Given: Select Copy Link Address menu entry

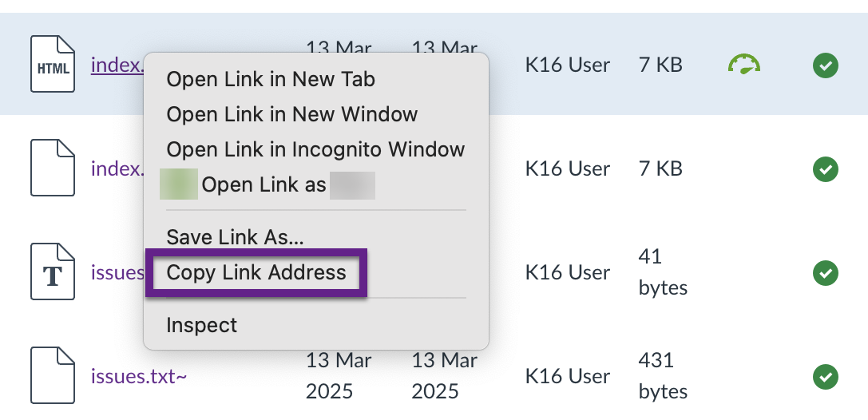Looking at the screenshot, I should click(256, 272).
